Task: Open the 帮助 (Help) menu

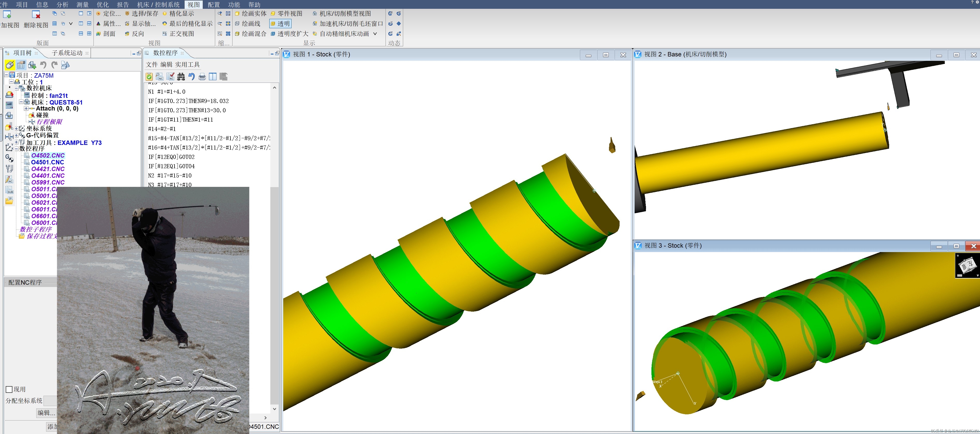Action: point(254,5)
